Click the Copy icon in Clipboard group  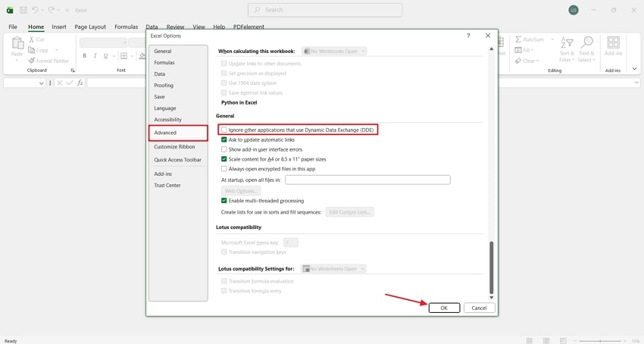31,50
